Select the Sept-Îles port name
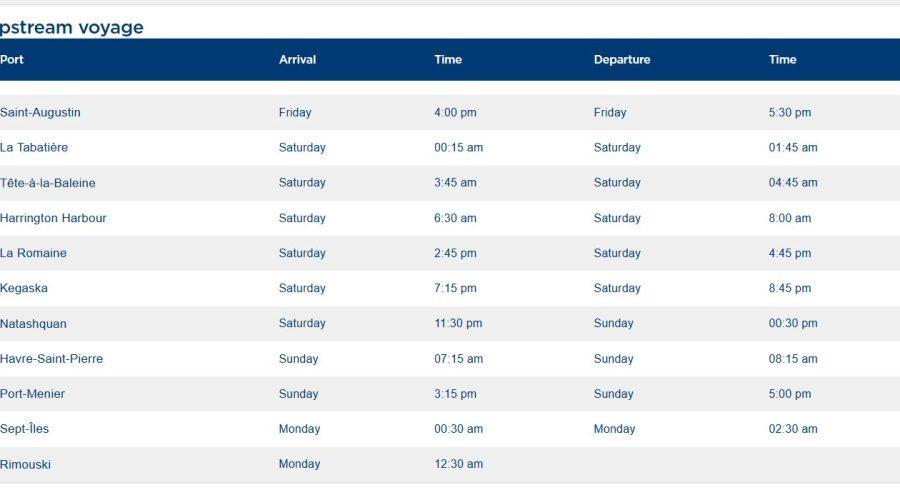Image resolution: width=900 pixels, height=500 pixels. coord(24,429)
